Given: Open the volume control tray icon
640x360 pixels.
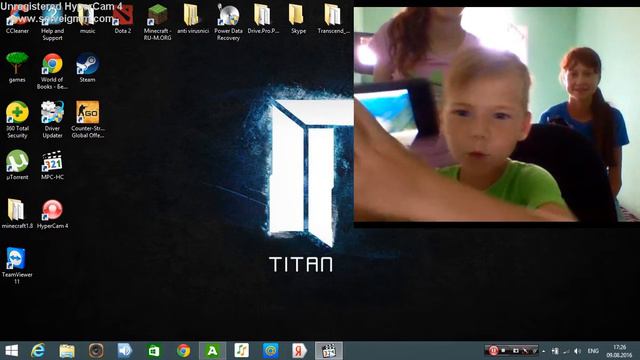Looking at the screenshot, I should pos(578,351).
